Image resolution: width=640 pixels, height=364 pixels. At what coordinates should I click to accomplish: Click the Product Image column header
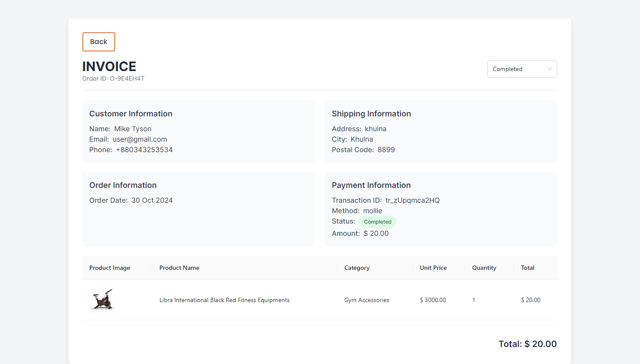tap(110, 268)
